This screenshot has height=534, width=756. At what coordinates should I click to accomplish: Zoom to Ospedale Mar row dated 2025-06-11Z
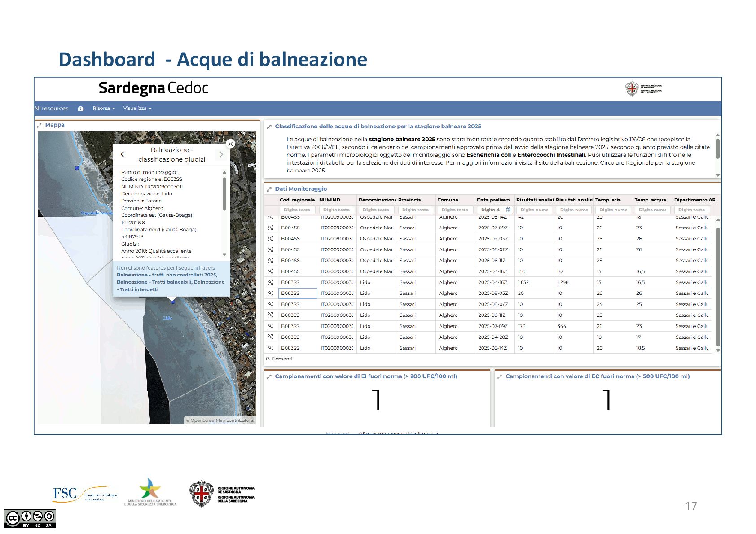(x=270, y=260)
